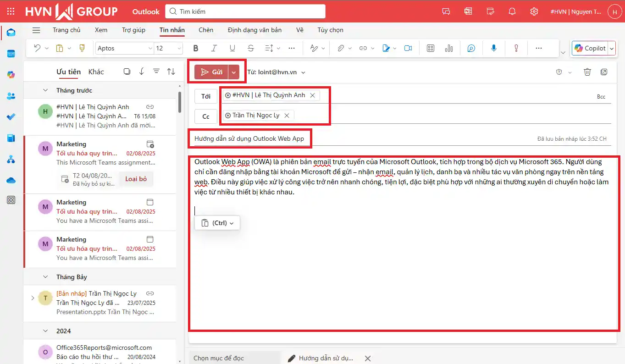Collapse the Tháng trước group

pos(45,90)
